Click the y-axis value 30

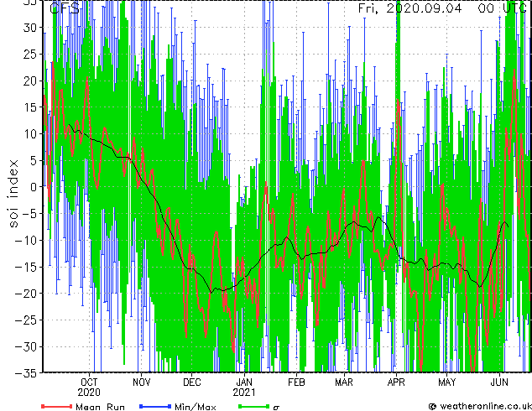pyautogui.click(x=30, y=28)
